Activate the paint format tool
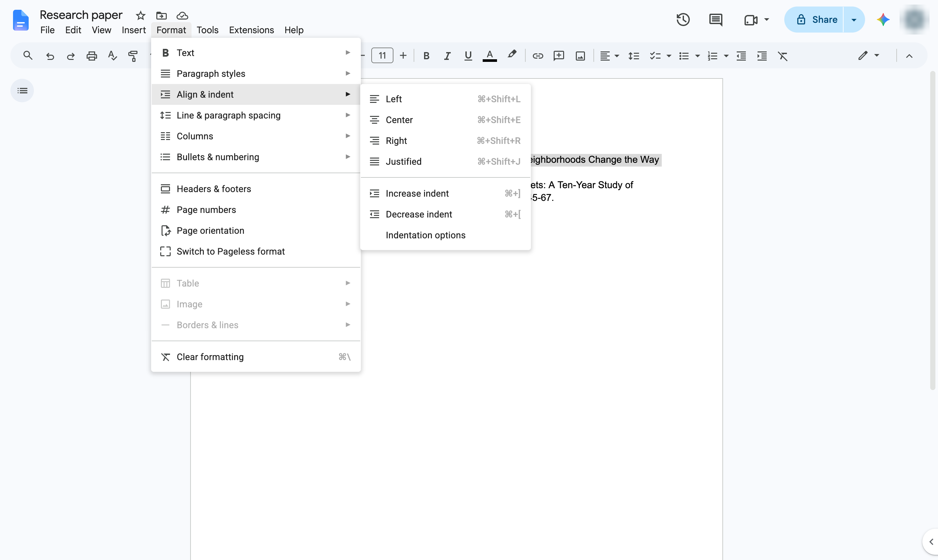This screenshot has height=560, width=938. (x=133, y=56)
